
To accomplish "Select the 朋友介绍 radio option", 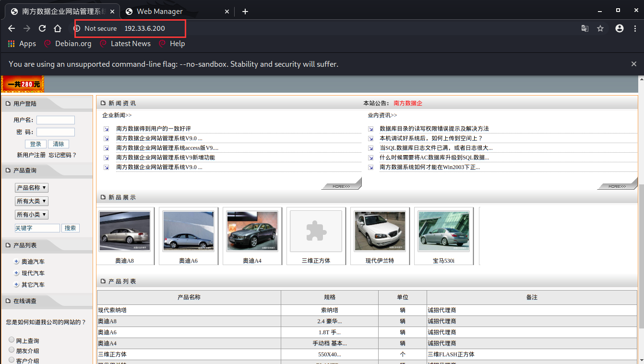I will point(12,350).
